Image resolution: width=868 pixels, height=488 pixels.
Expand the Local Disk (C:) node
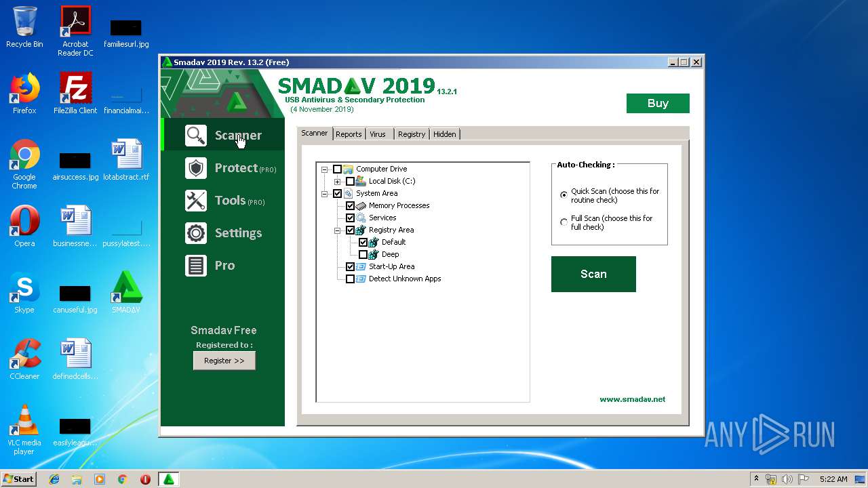click(337, 181)
